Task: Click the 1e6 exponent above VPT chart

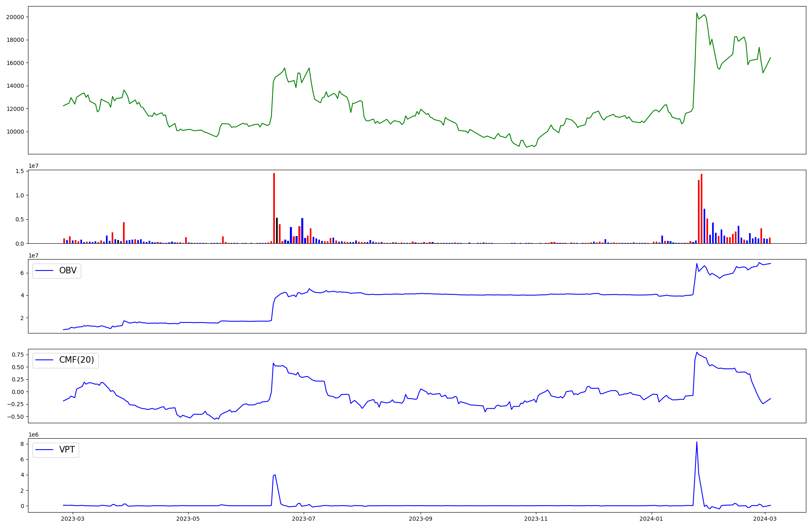Action: (33, 435)
